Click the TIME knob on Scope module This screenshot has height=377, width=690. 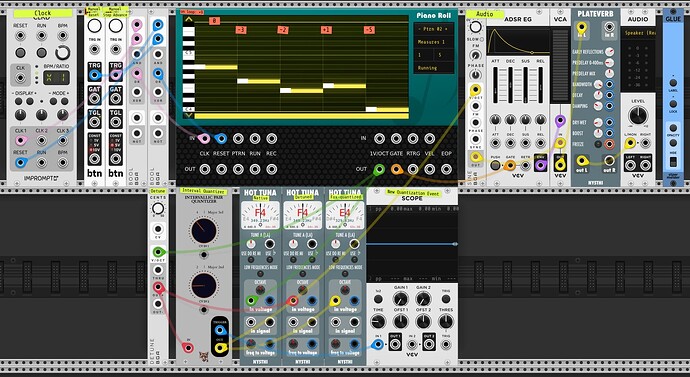(378, 322)
